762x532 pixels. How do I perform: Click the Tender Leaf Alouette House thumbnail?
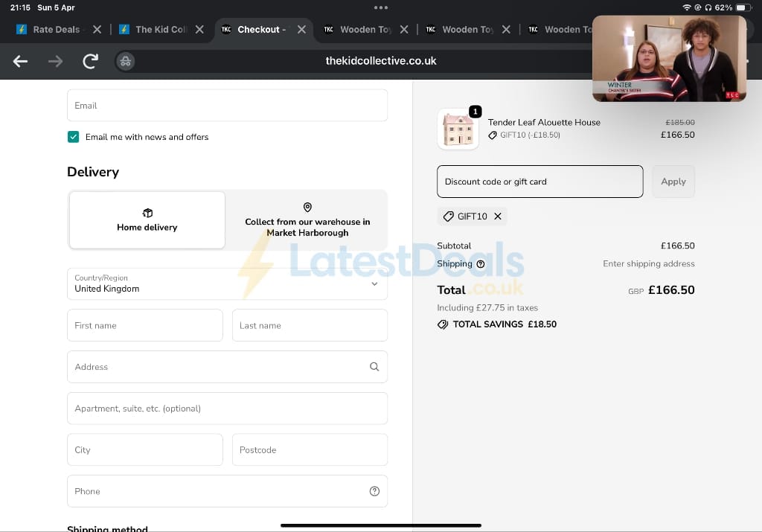[x=458, y=129]
